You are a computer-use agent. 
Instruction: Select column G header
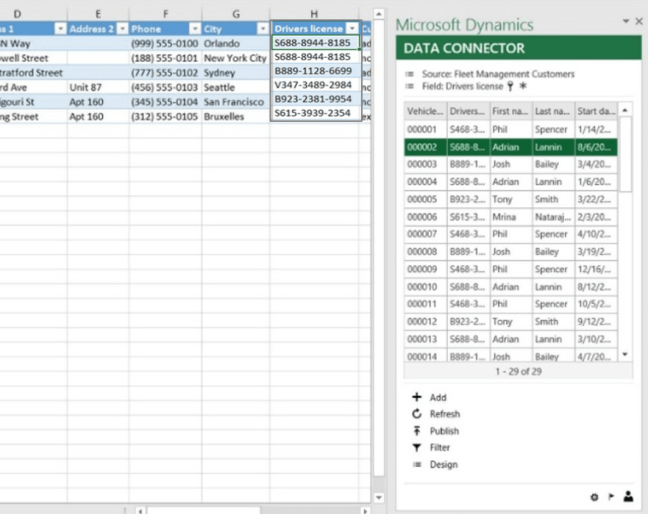coord(236,14)
